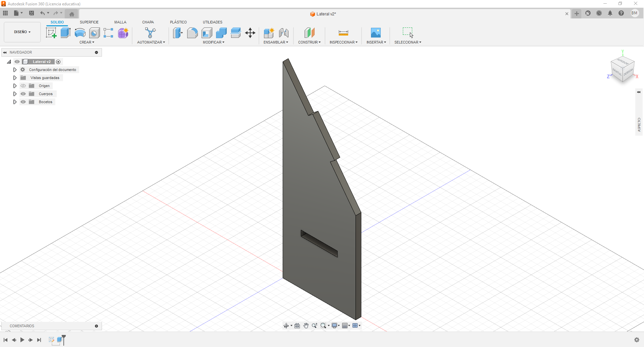Open the INSPECCIONAR dropdown menu
Image resolution: width=644 pixels, height=347 pixels.
tap(343, 42)
